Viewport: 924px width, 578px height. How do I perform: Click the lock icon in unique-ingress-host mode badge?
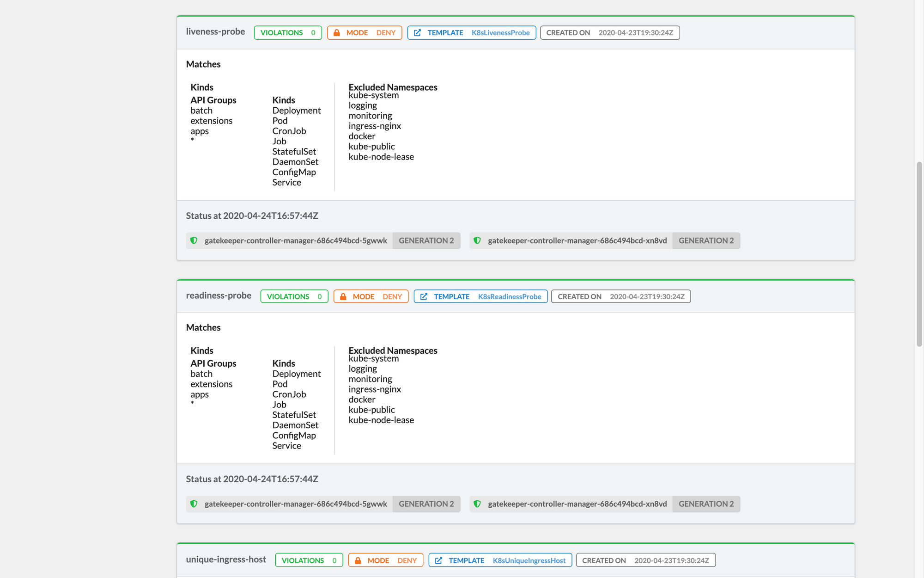point(358,560)
